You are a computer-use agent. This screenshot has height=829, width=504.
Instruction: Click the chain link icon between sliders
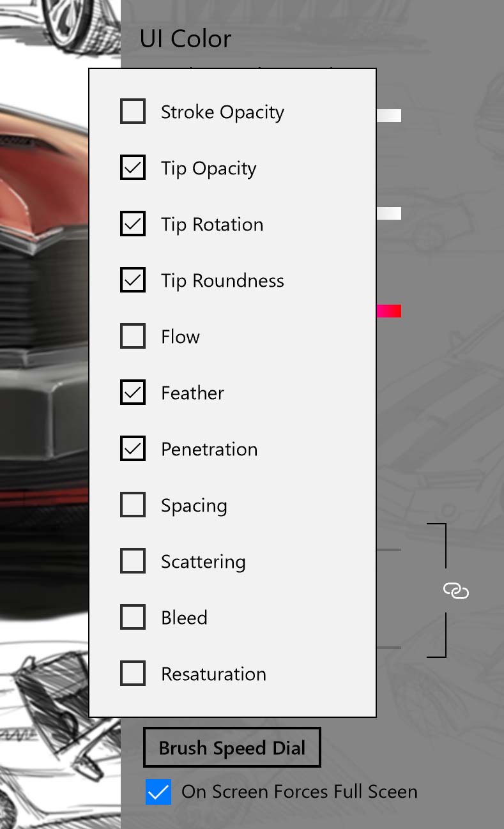[x=456, y=591]
